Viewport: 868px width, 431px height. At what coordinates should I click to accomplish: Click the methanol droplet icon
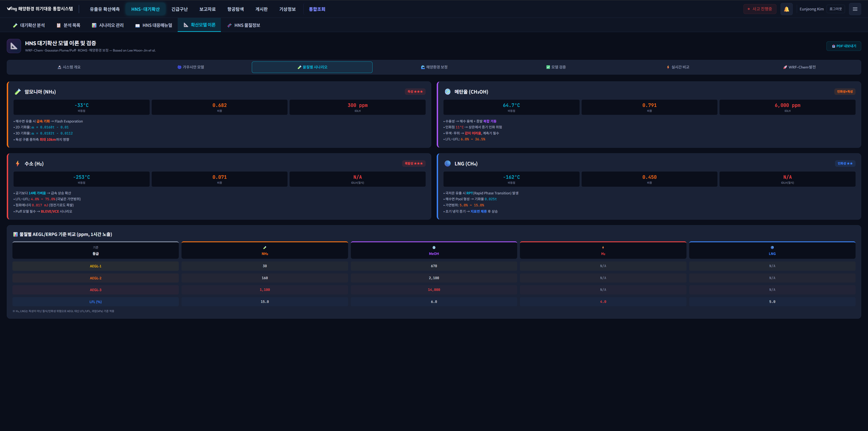(x=448, y=92)
